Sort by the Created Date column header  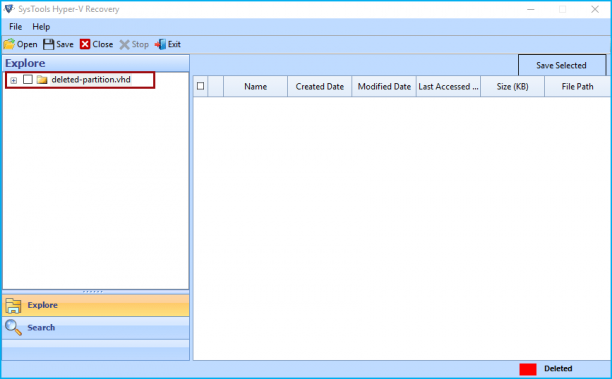[x=320, y=86]
